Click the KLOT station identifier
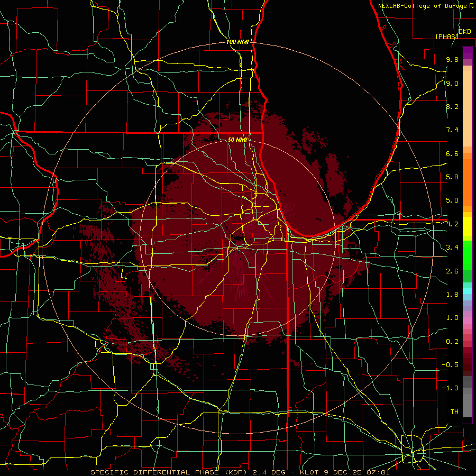This screenshot has height=476, width=476. (x=309, y=472)
